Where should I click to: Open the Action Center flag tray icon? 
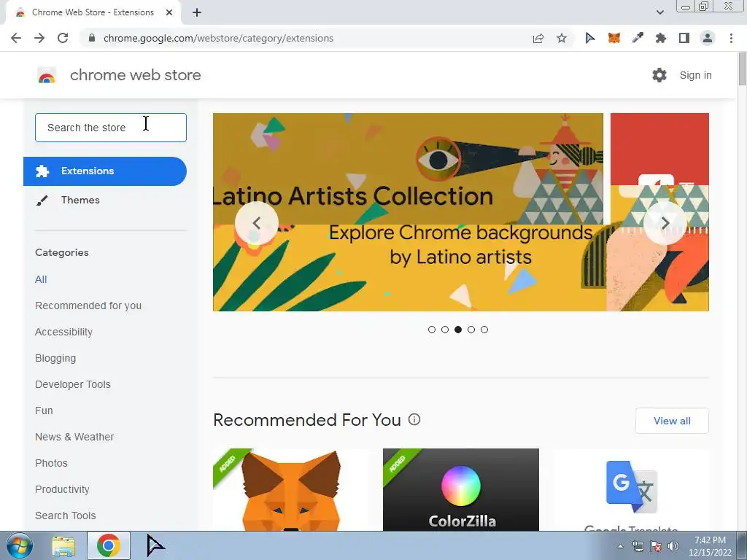pos(656,546)
